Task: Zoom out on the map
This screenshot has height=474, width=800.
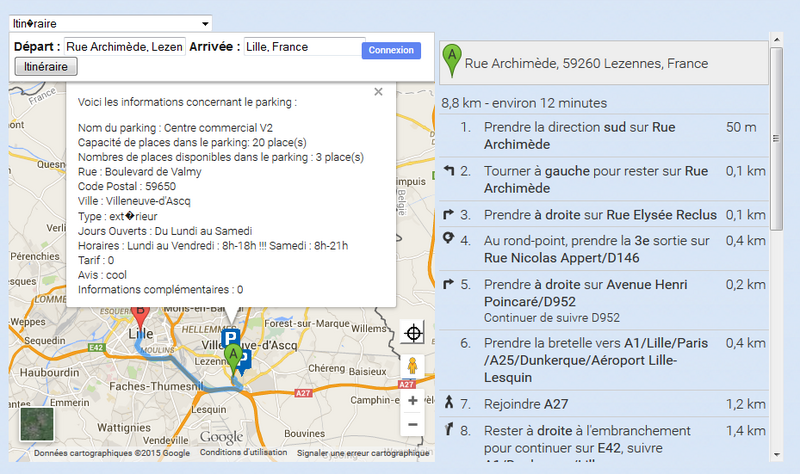Action: (413, 424)
